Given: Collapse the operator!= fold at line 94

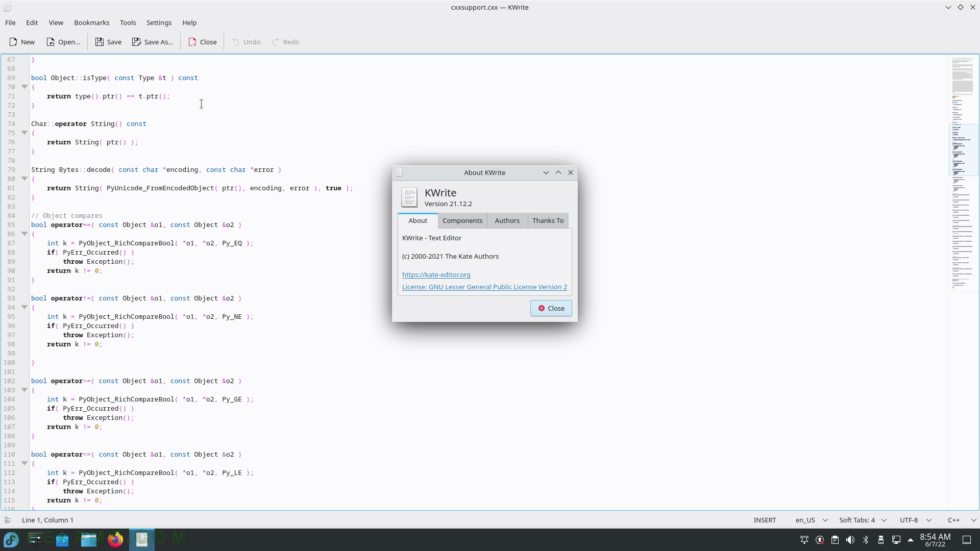Looking at the screenshot, I should (24, 307).
